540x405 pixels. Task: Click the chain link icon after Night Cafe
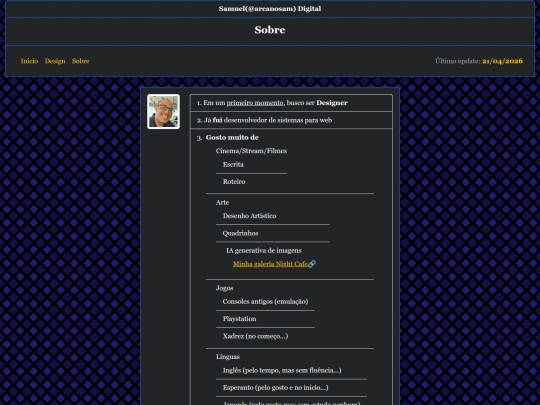(312, 264)
